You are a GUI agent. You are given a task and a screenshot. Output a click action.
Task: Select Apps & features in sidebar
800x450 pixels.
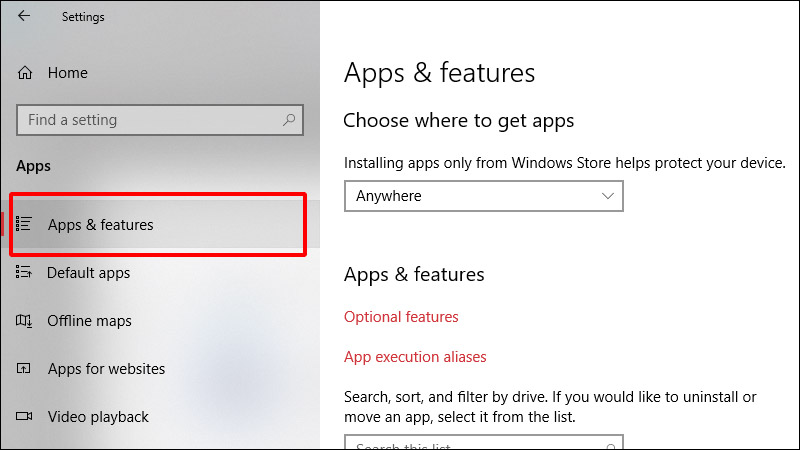(x=158, y=224)
